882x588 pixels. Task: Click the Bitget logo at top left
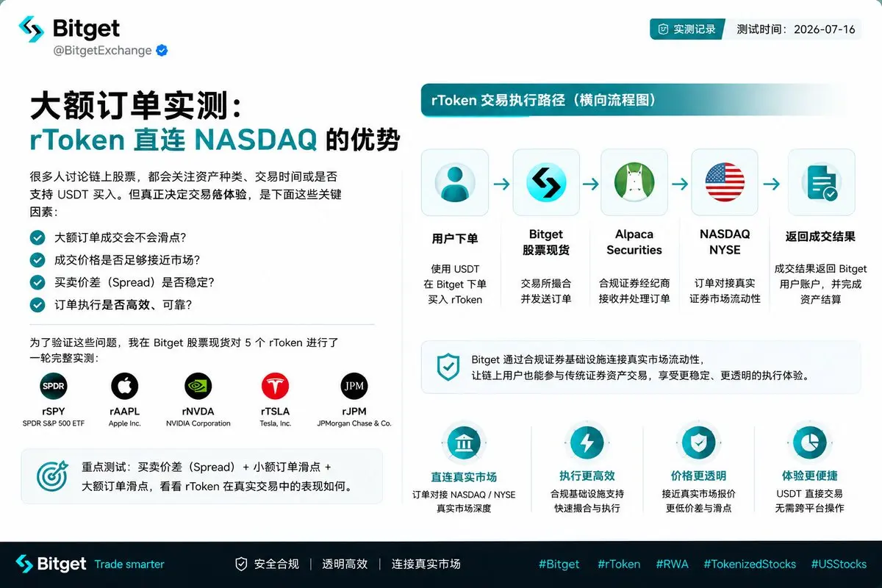point(69,29)
